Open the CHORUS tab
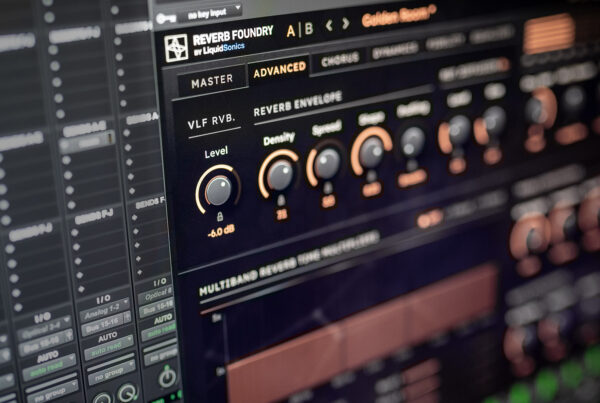The width and height of the screenshot is (600, 403). 340,60
